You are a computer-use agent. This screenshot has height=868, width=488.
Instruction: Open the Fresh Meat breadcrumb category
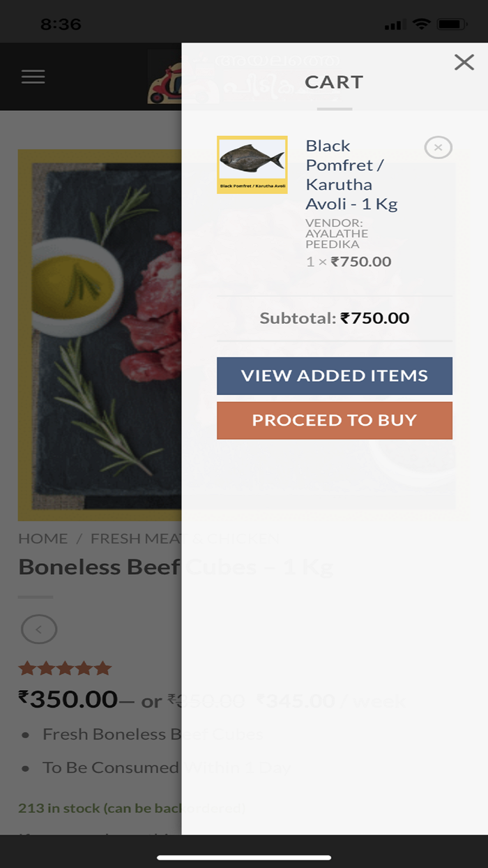point(136,539)
